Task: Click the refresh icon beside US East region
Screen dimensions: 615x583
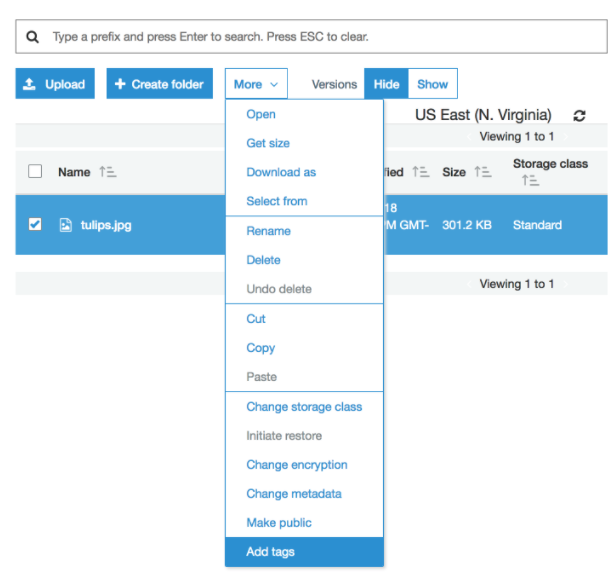Action: (579, 116)
